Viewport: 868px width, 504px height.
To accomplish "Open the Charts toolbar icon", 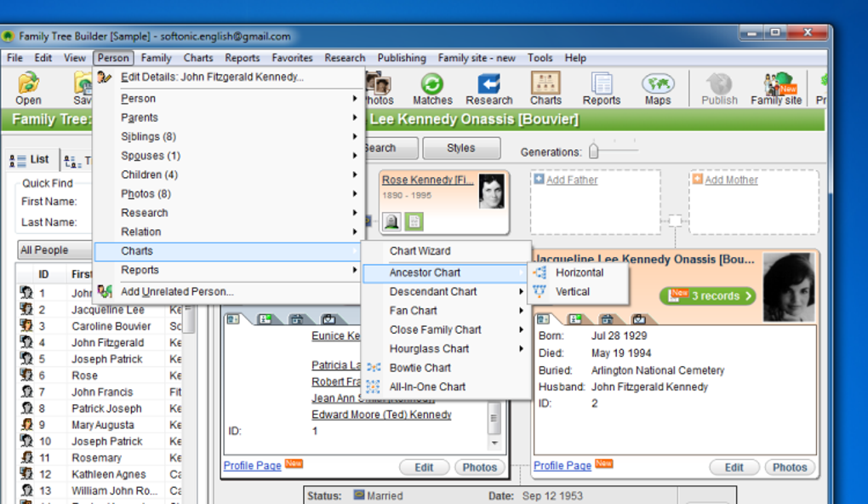I will point(545,89).
